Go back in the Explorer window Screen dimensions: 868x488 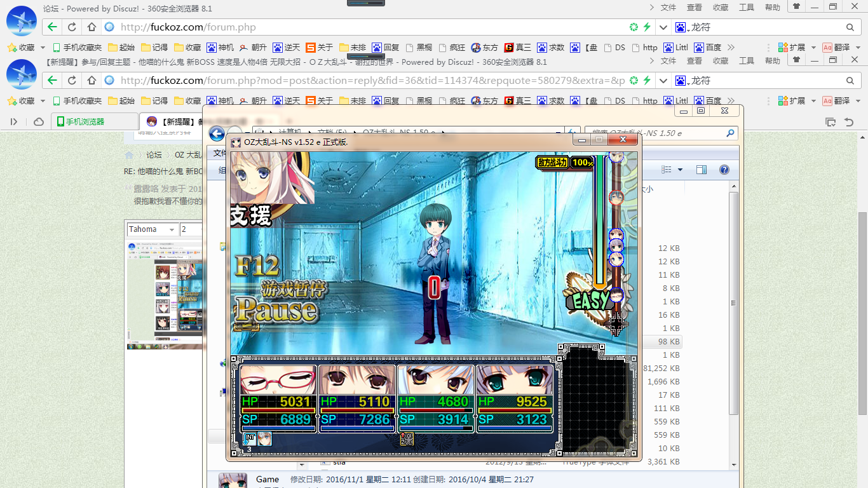point(217,133)
